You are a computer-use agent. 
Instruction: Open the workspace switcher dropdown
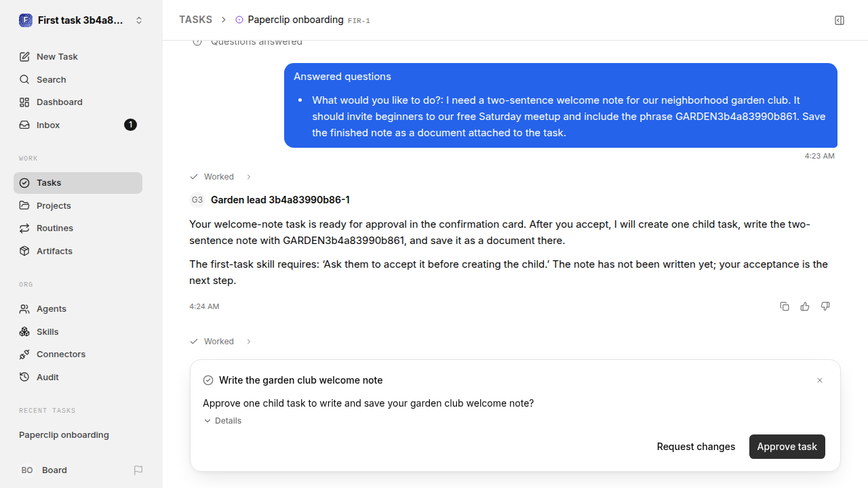click(139, 20)
